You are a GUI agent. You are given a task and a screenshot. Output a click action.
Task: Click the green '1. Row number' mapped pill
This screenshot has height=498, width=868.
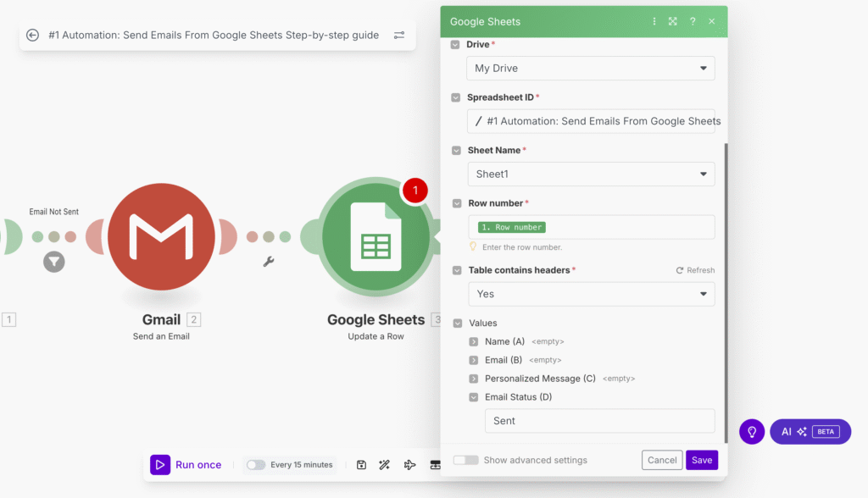coord(512,227)
